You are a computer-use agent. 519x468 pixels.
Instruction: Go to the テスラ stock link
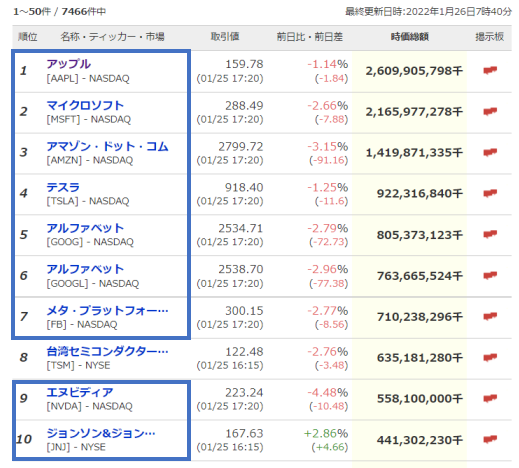point(63,187)
